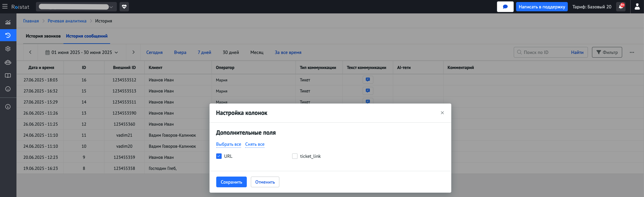
Task: Click client Господин Глеб,
Action: click(x=163, y=168)
